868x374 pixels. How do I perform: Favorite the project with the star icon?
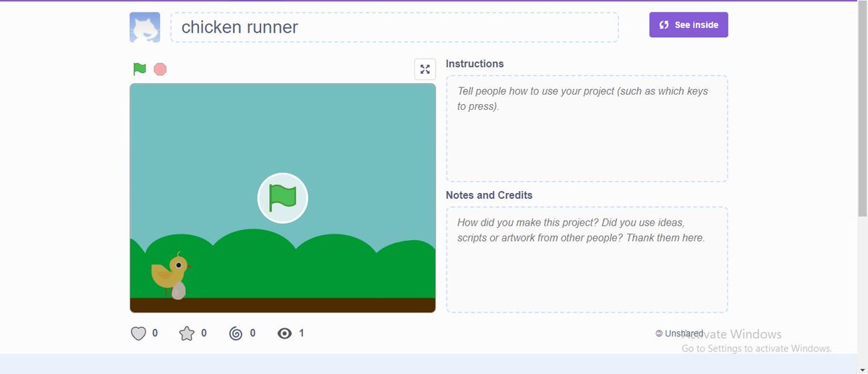tap(187, 333)
